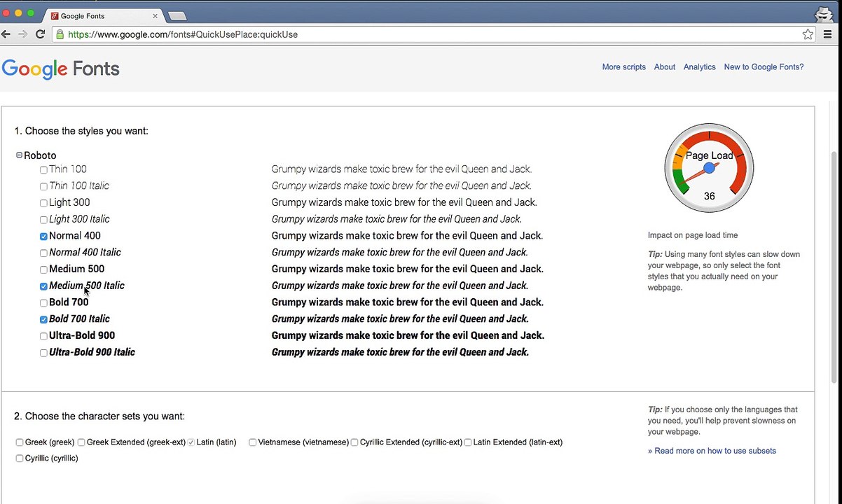The height and width of the screenshot is (504, 842).
Task: Click the Thin 100 sample sentence
Action: pyautogui.click(x=401, y=169)
